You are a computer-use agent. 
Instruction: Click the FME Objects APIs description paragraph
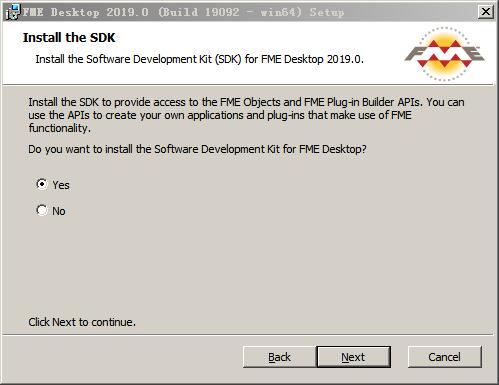[246, 115]
